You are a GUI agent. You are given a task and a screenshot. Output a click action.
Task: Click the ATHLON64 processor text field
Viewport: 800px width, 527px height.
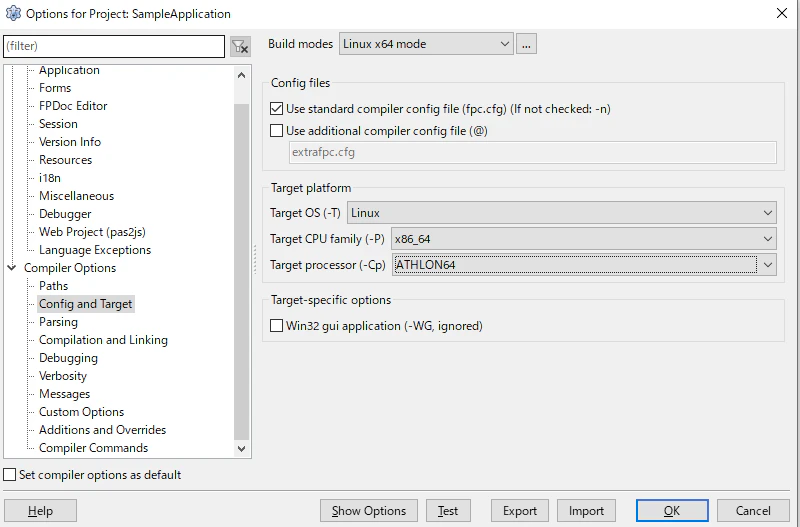pos(575,265)
